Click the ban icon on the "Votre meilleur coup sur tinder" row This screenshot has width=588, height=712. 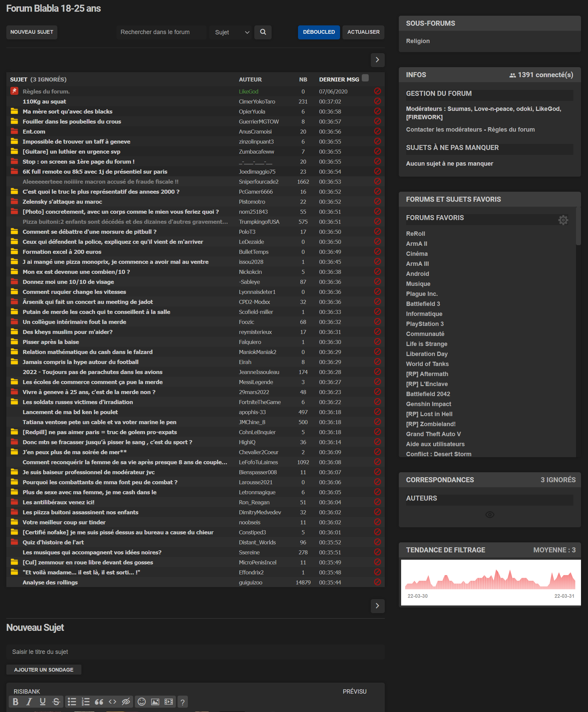pos(377,522)
